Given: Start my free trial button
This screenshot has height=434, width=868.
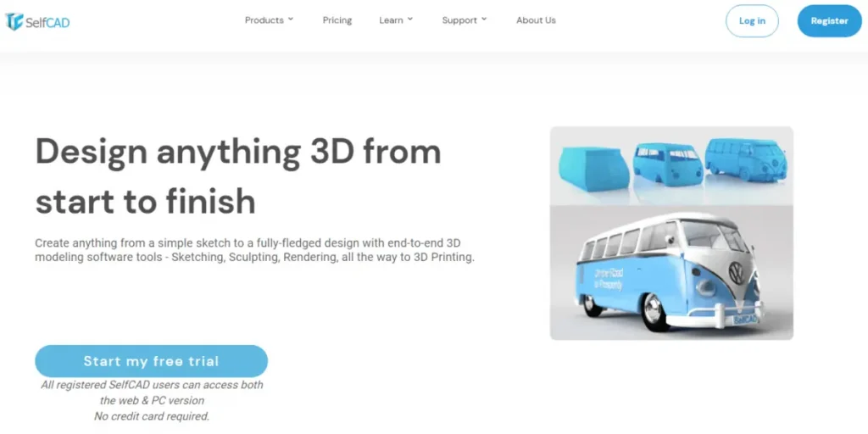Looking at the screenshot, I should 151,361.
